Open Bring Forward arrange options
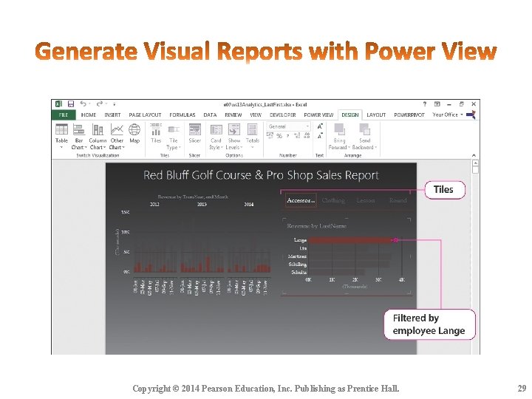The image size is (532, 399). (339, 137)
